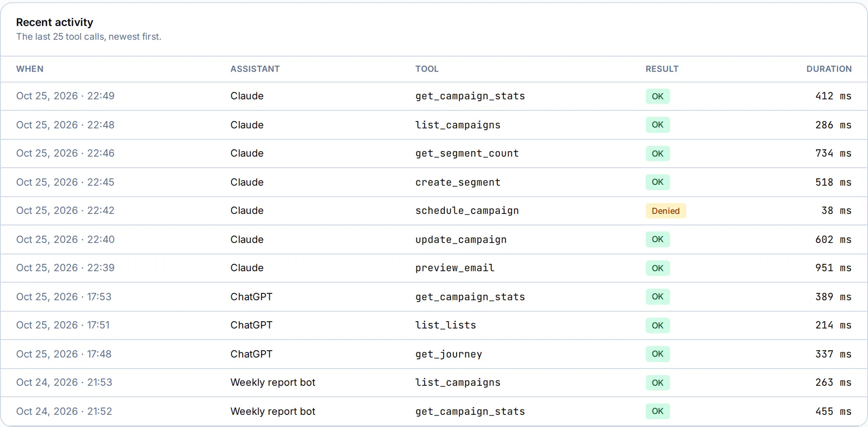Click the ASSISTANT column header
This screenshot has width=868, height=427.
click(x=255, y=69)
